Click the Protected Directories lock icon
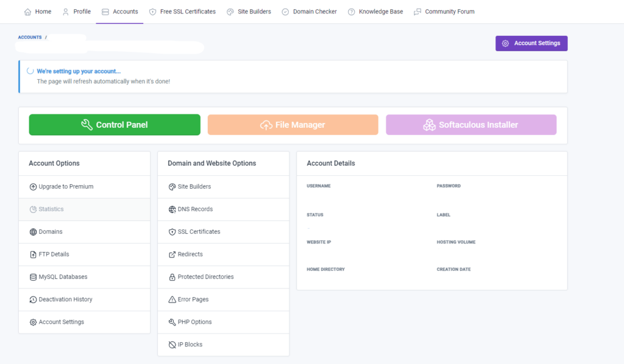 point(172,277)
